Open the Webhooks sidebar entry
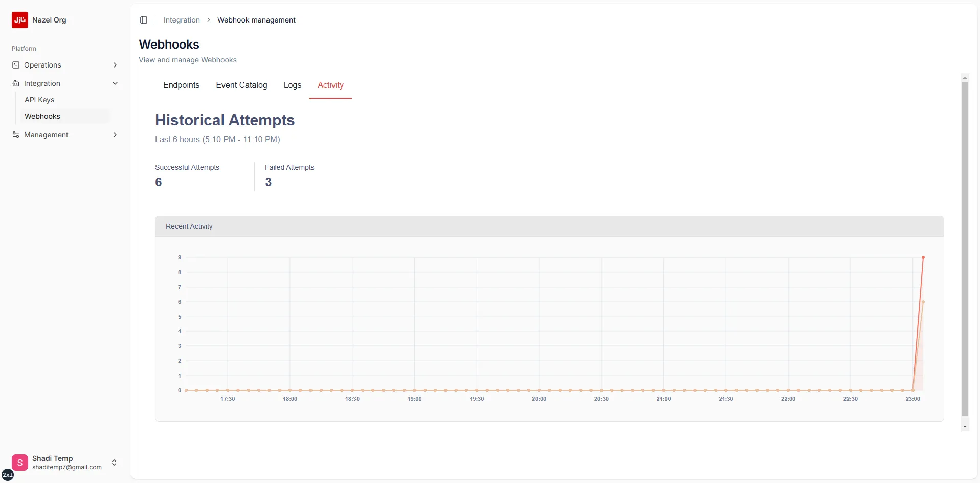This screenshot has width=980, height=483. (42, 116)
